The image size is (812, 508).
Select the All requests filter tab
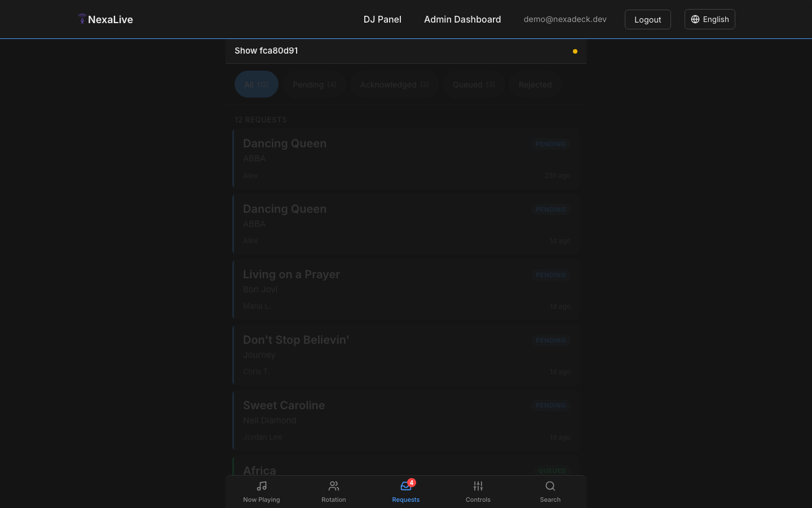tap(257, 85)
